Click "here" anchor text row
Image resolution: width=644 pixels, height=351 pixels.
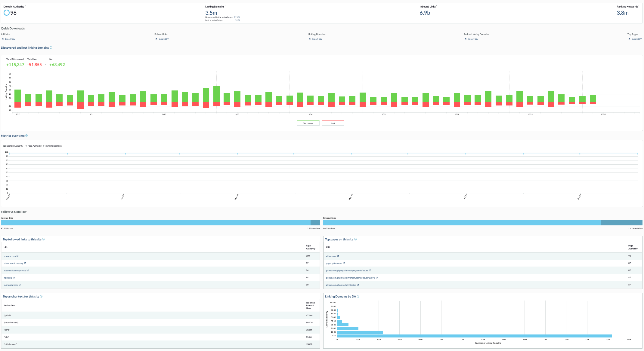(160, 330)
